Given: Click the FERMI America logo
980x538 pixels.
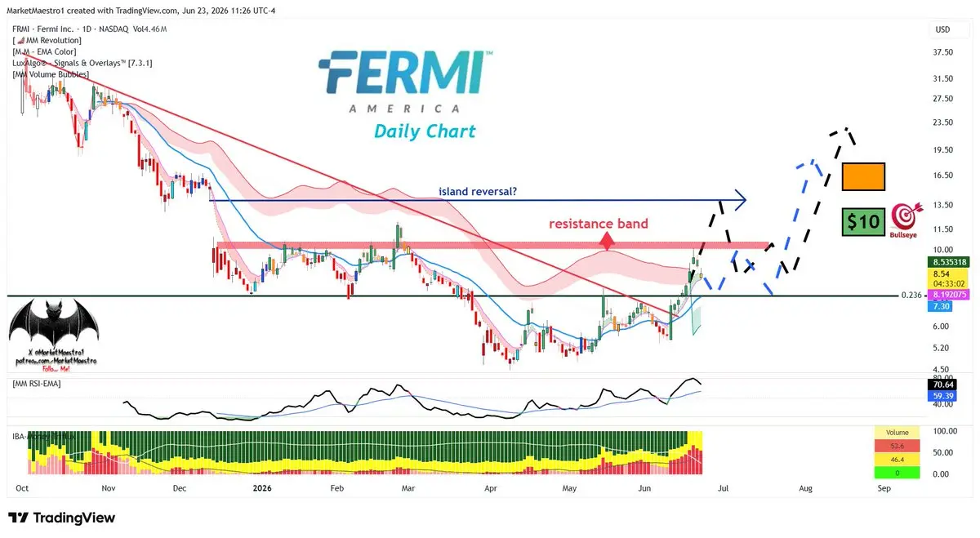Looking at the screenshot, I should click(405, 82).
